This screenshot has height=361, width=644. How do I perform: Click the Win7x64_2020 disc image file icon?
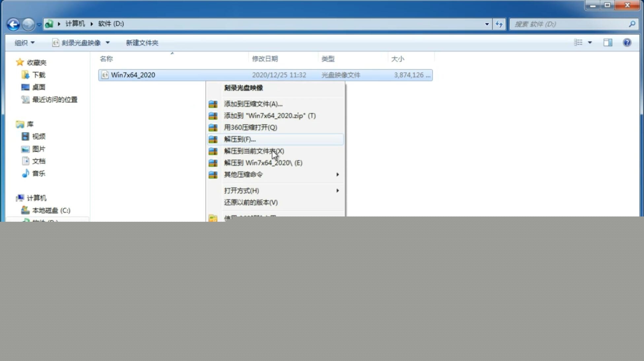[105, 75]
